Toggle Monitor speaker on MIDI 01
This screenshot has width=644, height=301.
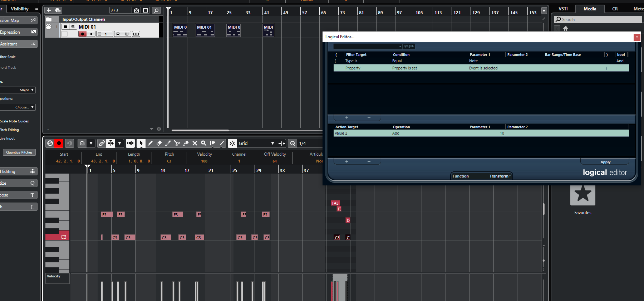point(91,34)
